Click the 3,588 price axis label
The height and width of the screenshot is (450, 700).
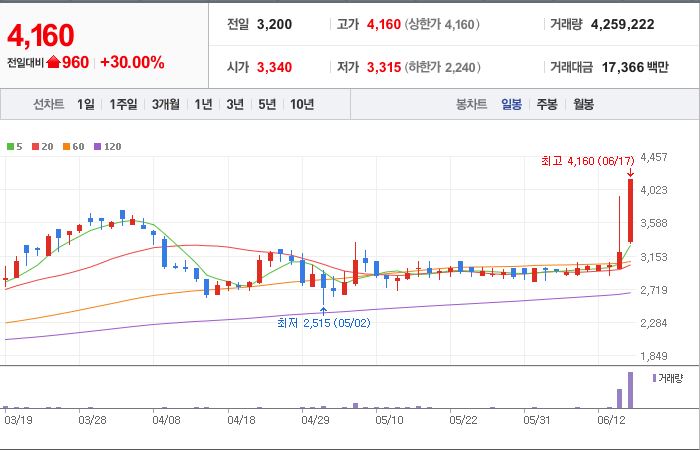pyautogui.click(x=654, y=223)
